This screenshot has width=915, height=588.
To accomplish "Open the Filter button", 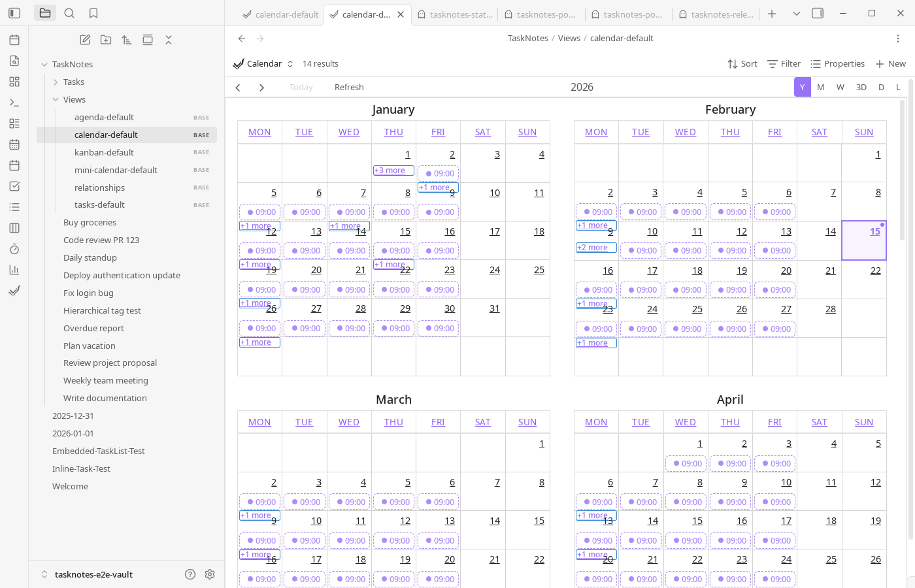I will coord(784,64).
